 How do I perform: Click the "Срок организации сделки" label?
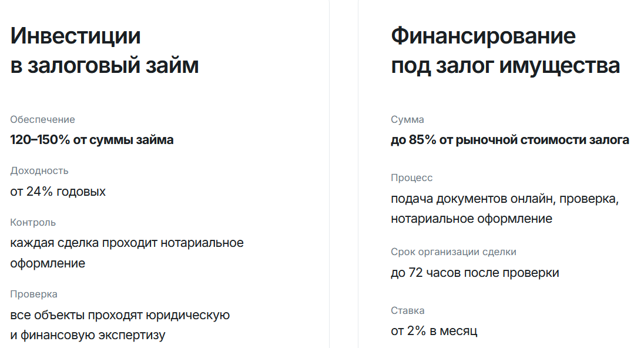pos(453,252)
